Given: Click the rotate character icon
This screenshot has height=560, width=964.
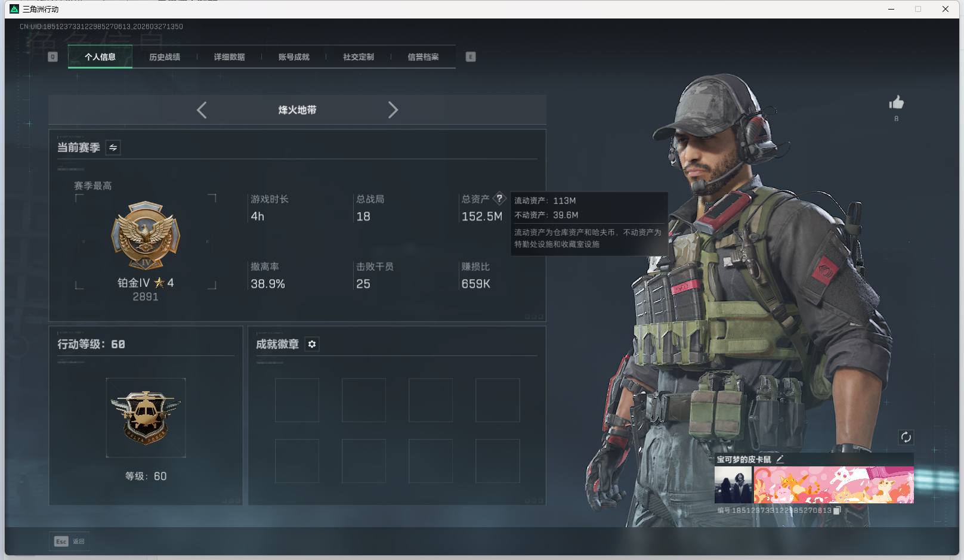Looking at the screenshot, I should (x=906, y=437).
